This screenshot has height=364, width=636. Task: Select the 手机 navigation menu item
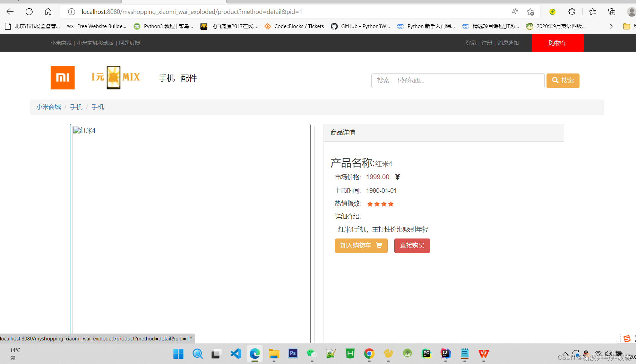tap(167, 78)
